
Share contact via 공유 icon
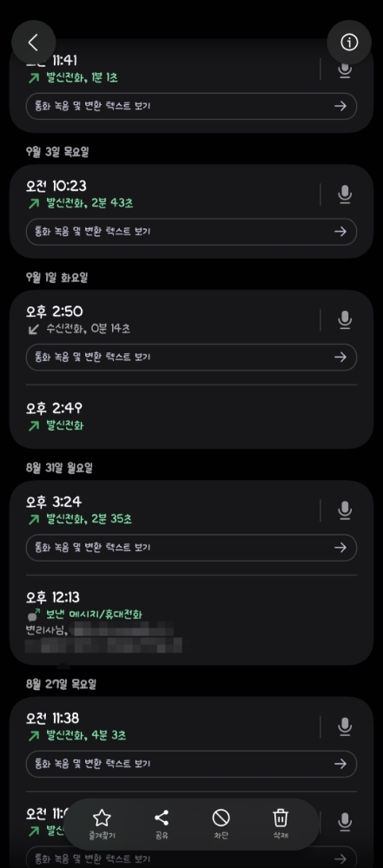point(162,824)
